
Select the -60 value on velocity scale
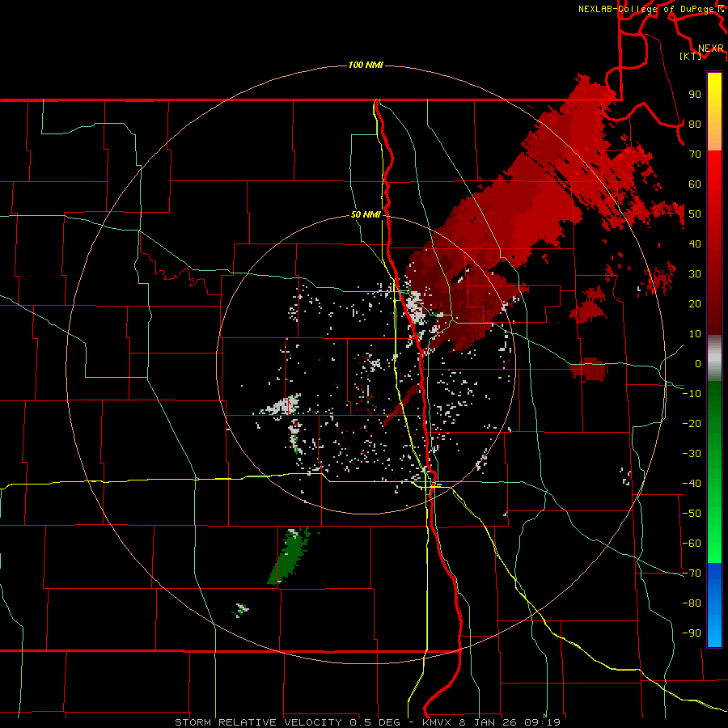[692, 544]
